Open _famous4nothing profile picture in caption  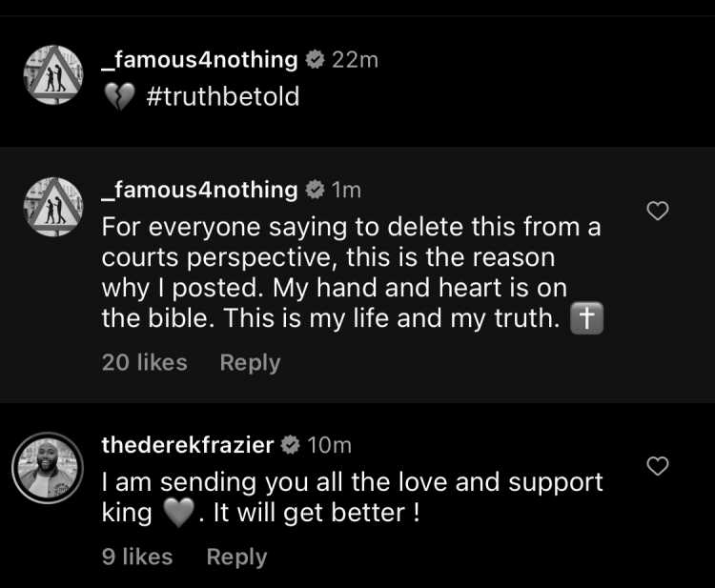(53, 74)
